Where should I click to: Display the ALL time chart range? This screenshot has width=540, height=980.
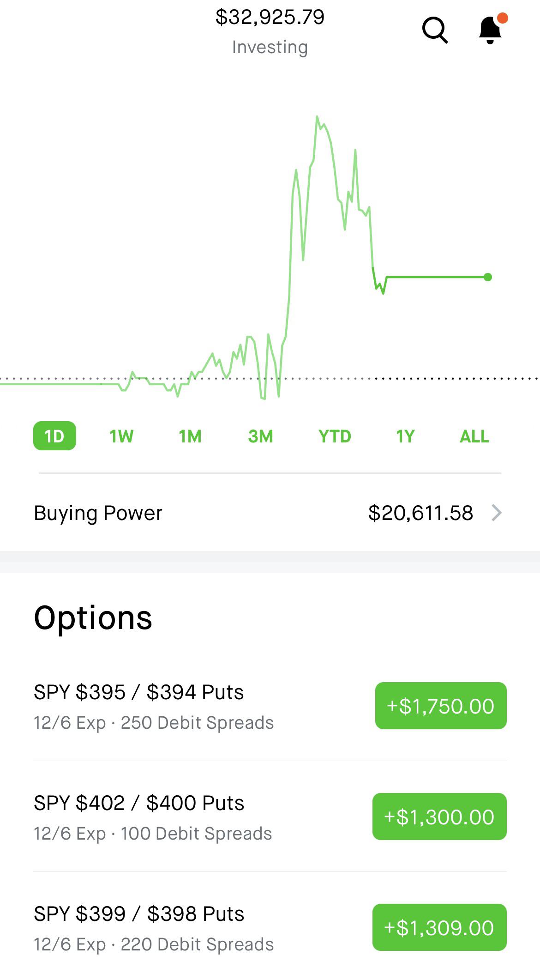(x=474, y=436)
